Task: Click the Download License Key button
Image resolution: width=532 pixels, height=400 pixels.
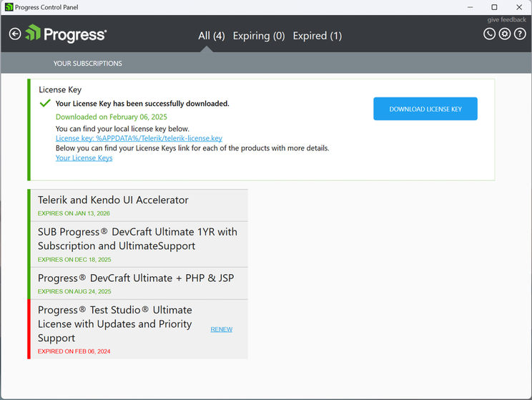Action: pos(425,109)
